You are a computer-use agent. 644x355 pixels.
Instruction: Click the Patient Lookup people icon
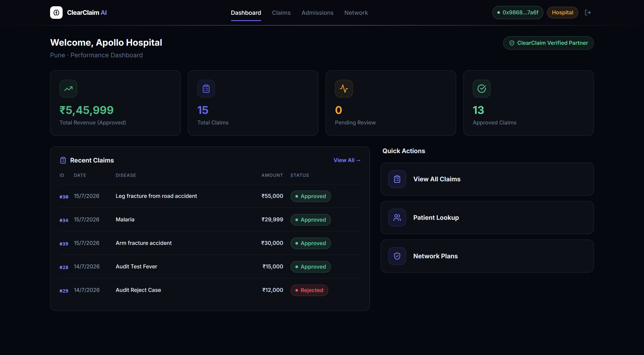(397, 218)
